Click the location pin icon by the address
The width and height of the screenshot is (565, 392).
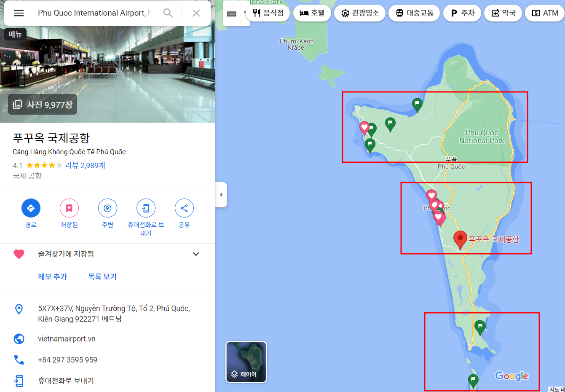(x=19, y=309)
